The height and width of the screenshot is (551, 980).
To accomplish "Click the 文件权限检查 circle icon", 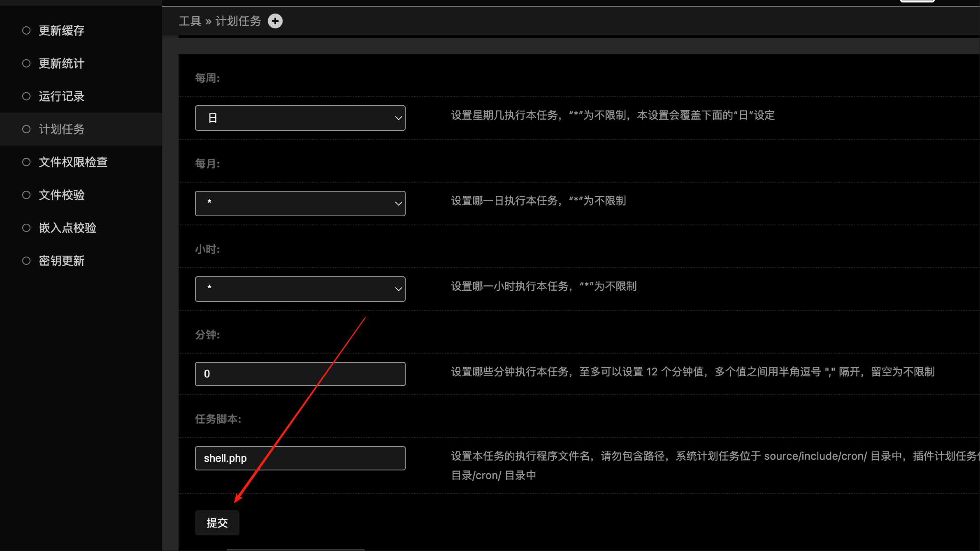I will [x=26, y=162].
